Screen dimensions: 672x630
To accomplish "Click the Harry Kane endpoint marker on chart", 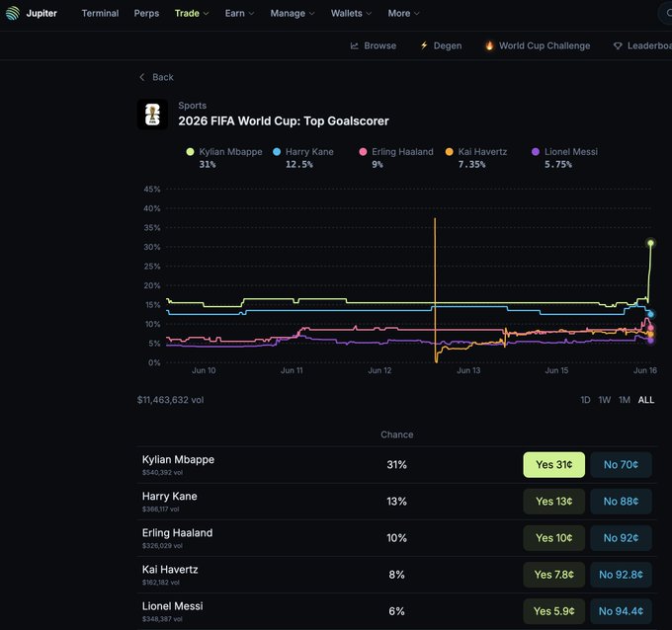I will pyautogui.click(x=650, y=314).
